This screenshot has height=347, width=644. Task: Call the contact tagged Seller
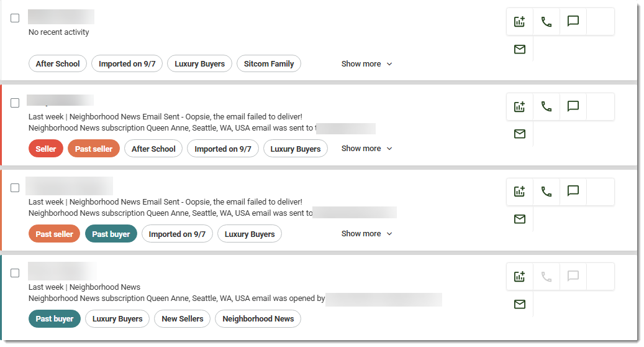(x=546, y=106)
